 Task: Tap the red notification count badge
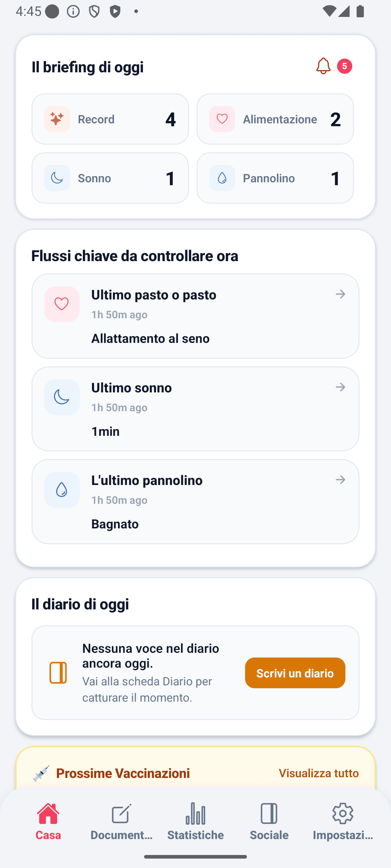344,66
